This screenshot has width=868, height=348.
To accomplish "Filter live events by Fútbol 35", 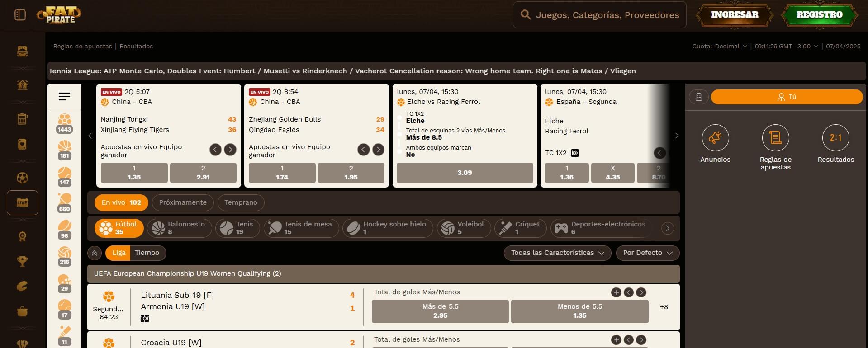I will 119,228.
